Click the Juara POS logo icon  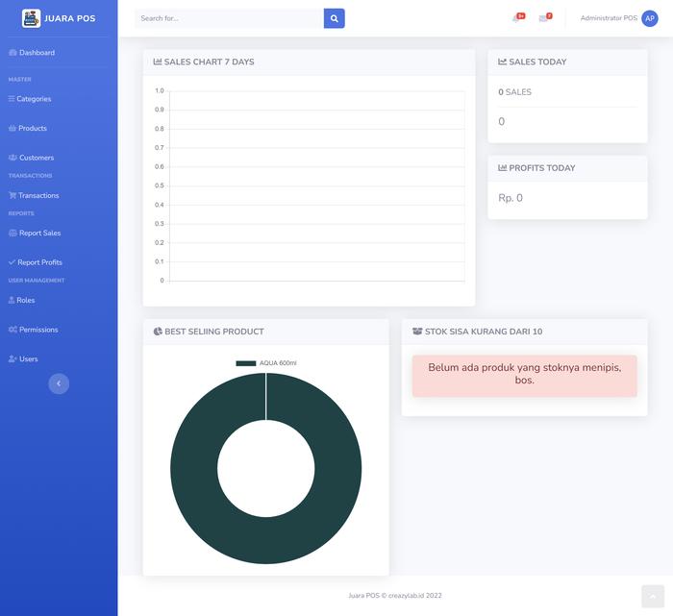point(31,18)
